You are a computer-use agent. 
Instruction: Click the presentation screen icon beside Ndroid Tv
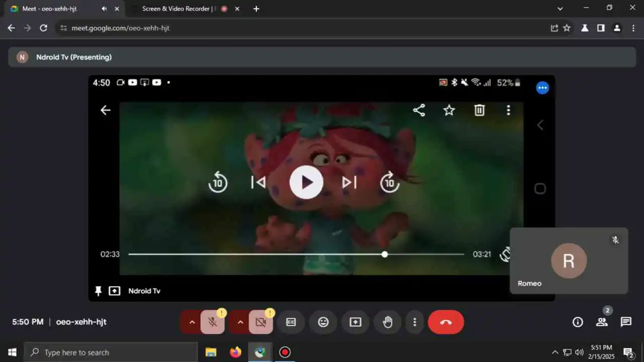[115, 291]
